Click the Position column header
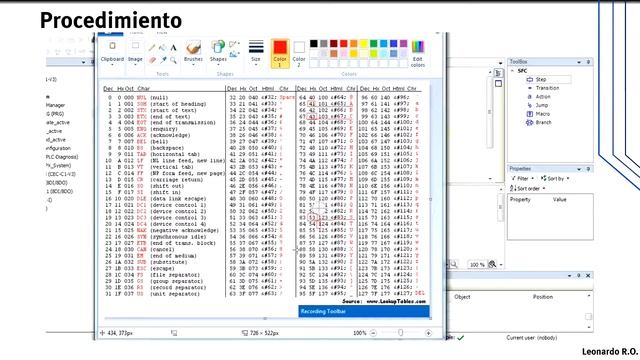Screen dimensions: 640x360 click(x=542, y=297)
